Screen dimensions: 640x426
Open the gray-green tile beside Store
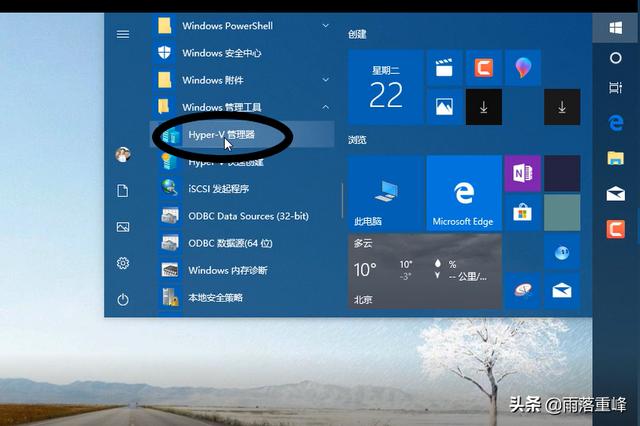(x=562, y=212)
